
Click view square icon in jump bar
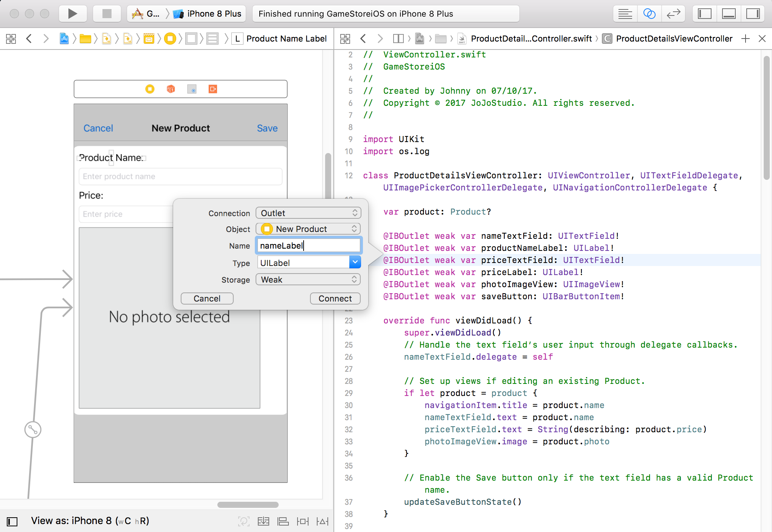click(x=191, y=39)
